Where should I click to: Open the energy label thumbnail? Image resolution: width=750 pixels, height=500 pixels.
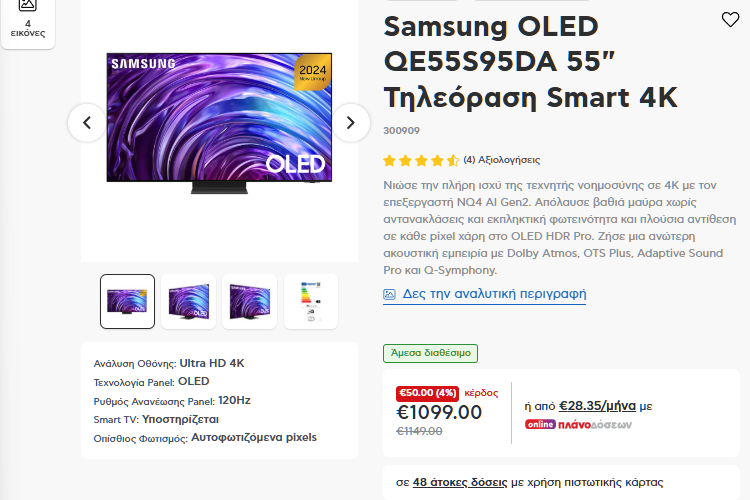[311, 301]
